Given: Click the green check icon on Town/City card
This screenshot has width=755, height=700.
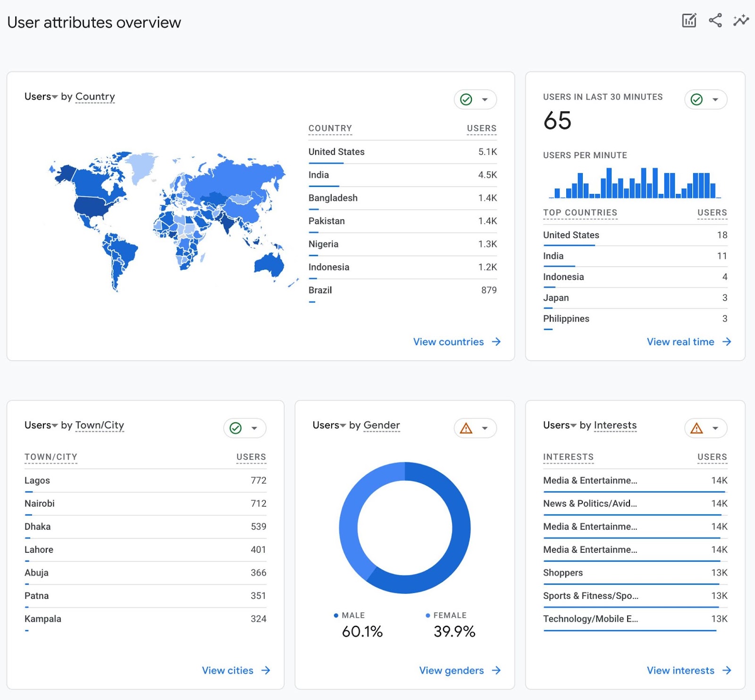Looking at the screenshot, I should point(235,428).
